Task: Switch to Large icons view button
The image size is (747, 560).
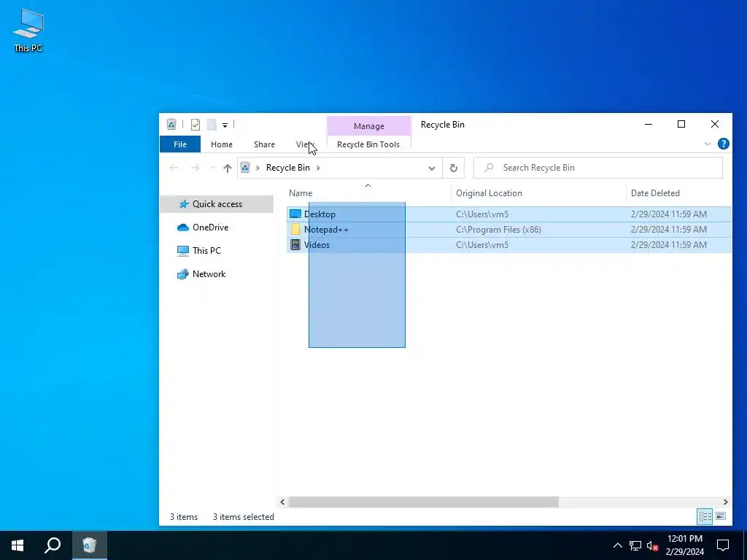Action: 721,517
